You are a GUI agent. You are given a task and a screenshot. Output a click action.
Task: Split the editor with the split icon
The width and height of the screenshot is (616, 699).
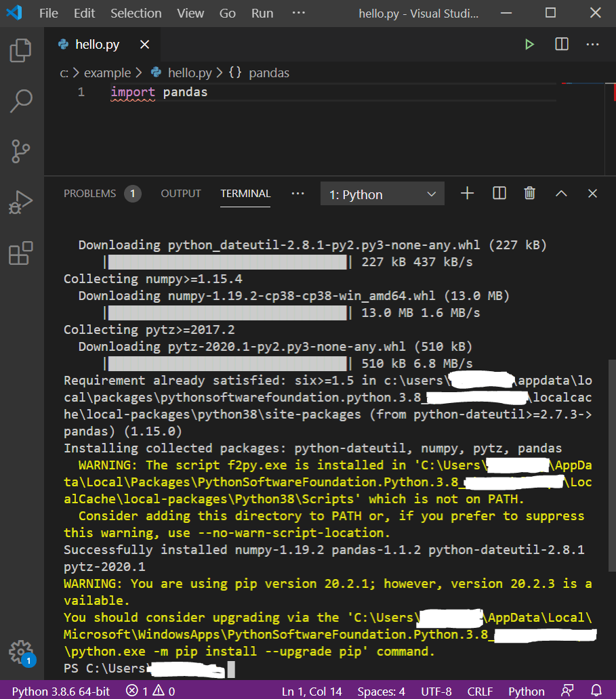pyautogui.click(x=561, y=43)
